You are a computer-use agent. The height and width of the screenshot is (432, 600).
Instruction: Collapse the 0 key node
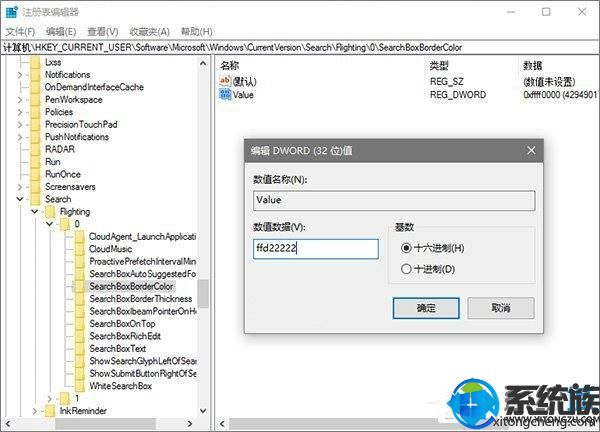tap(49, 224)
